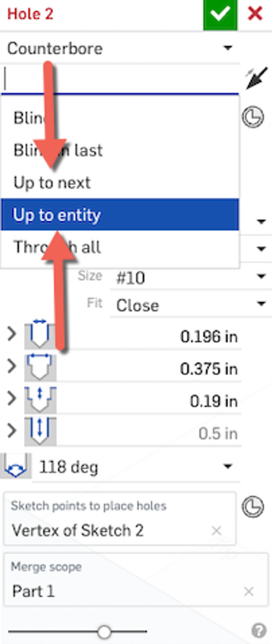Viewport: 272px width, 644px height.
Task: Click the hole diameter icon
Action: 40,334
